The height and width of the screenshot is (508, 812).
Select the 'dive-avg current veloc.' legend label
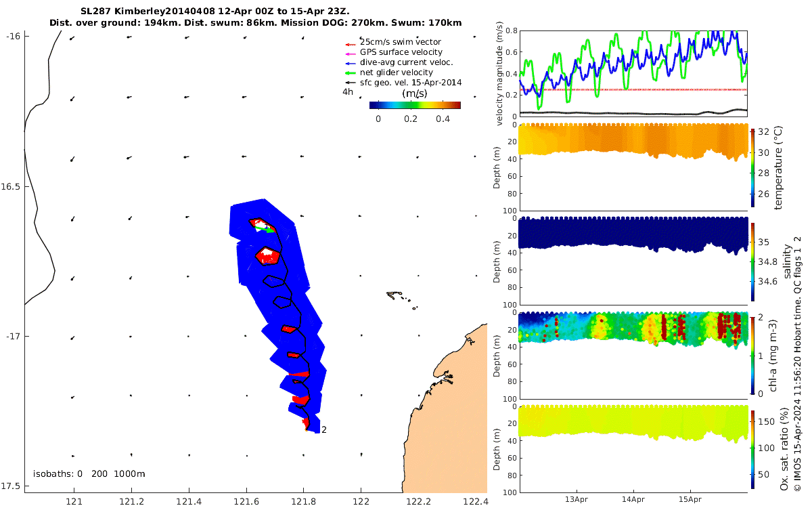coord(406,62)
